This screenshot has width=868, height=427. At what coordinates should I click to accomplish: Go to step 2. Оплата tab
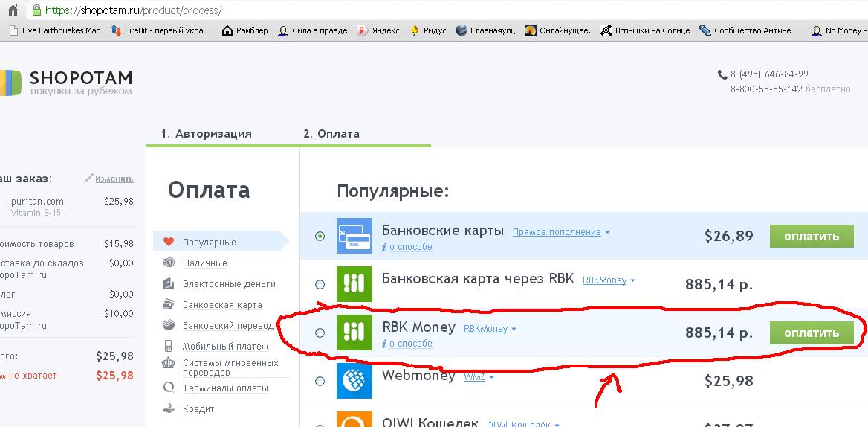(331, 134)
